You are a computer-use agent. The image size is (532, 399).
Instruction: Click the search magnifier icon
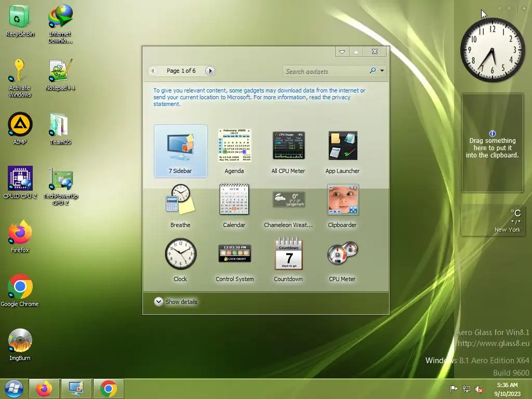pos(373,70)
